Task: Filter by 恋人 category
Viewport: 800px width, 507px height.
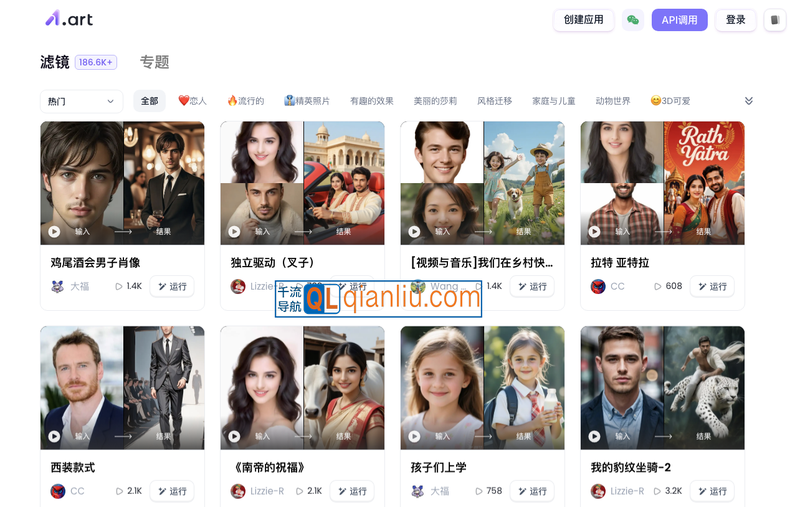Action: point(192,101)
